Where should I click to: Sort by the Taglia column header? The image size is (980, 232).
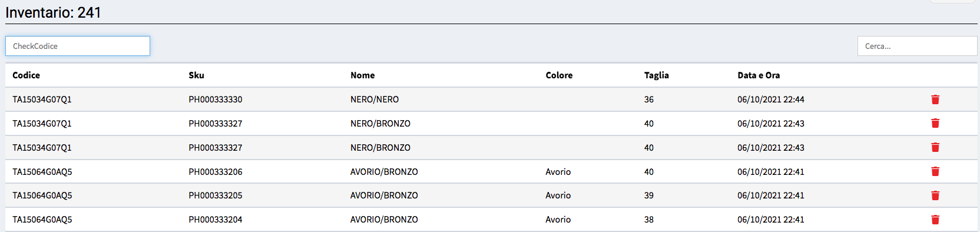coord(657,75)
